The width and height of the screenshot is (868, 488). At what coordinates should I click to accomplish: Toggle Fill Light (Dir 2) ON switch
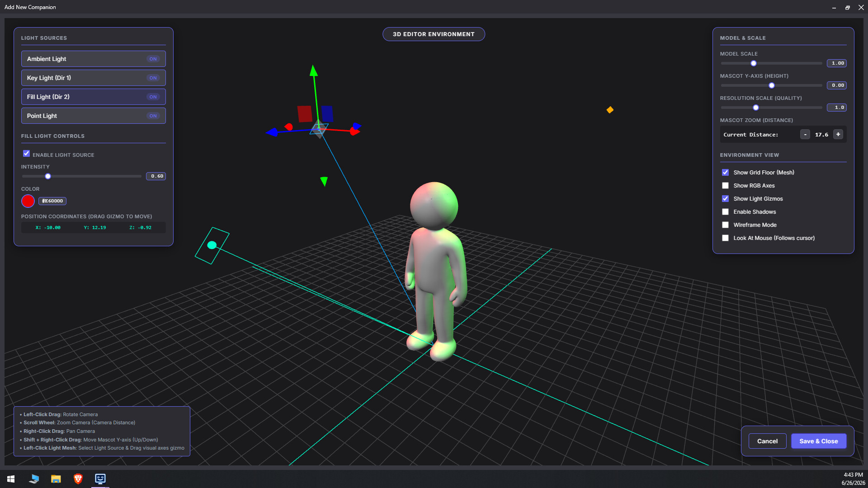click(x=153, y=97)
